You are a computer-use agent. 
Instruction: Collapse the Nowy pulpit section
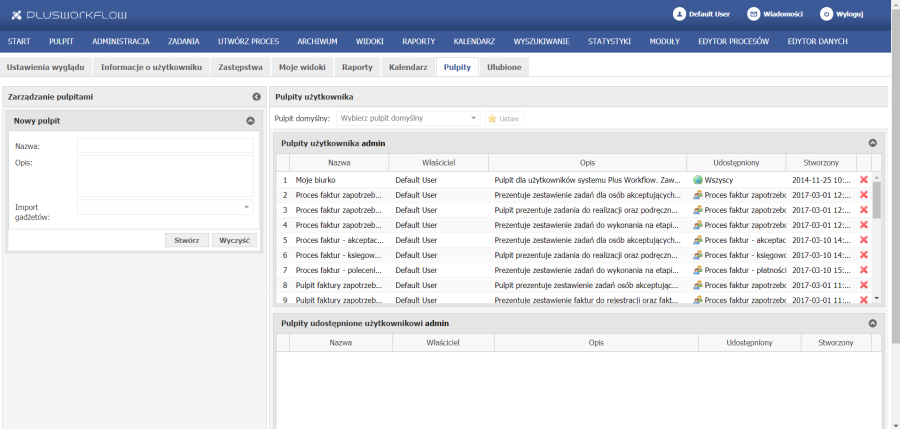[250, 120]
